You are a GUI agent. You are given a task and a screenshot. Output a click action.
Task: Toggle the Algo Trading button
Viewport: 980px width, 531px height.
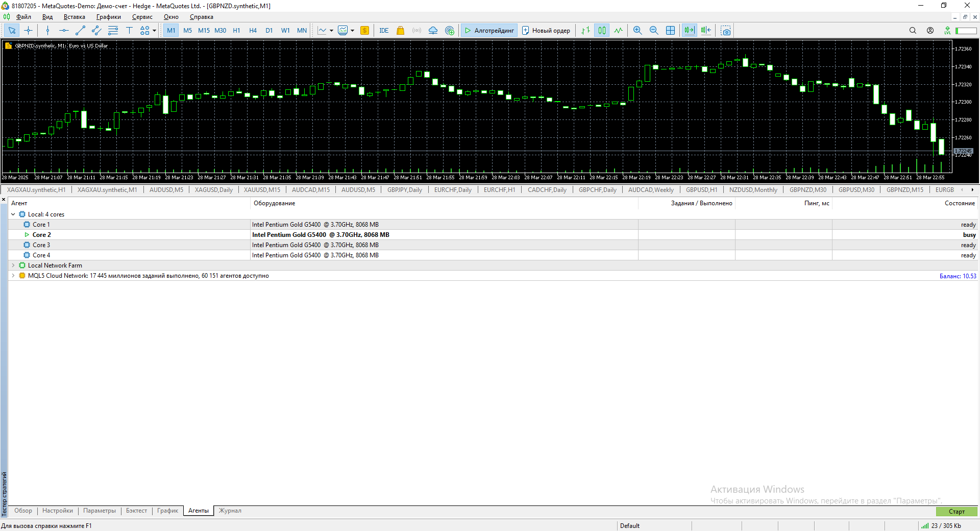[x=489, y=31]
